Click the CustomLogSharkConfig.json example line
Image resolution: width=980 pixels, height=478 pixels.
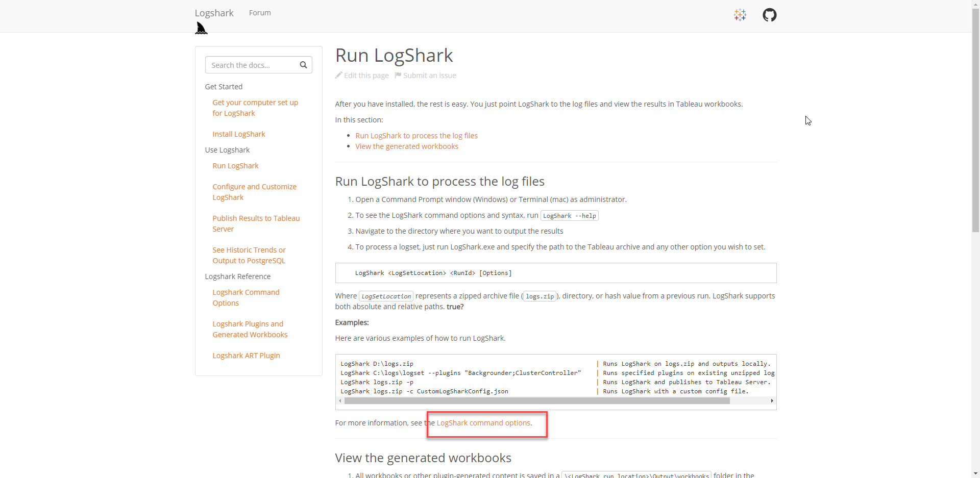(424, 391)
